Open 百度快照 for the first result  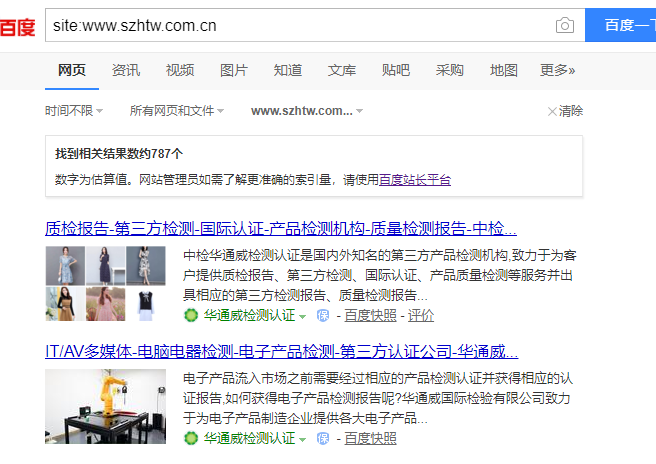click(370, 315)
